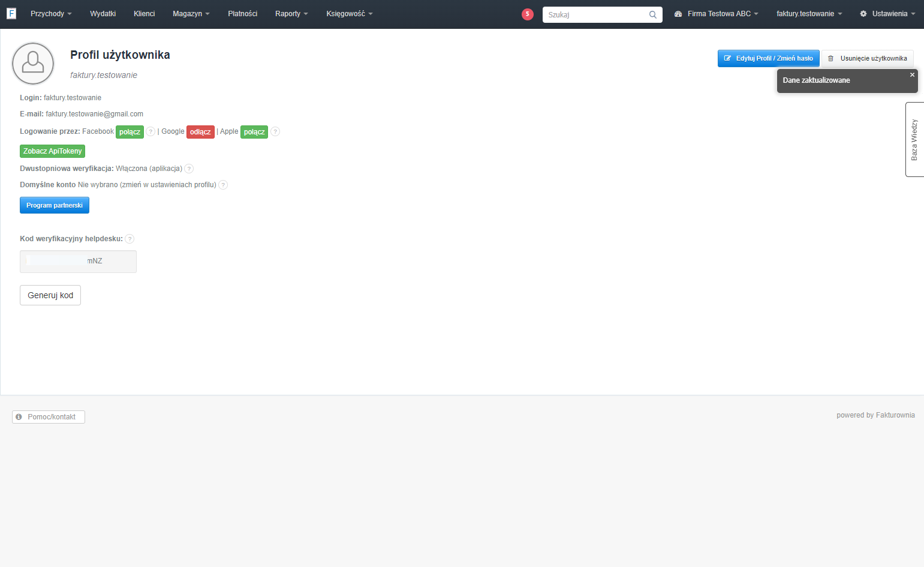Viewport: 924px width, 567px height.
Task: Expand the Ustawienia settings menu
Action: pyautogui.click(x=887, y=14)
